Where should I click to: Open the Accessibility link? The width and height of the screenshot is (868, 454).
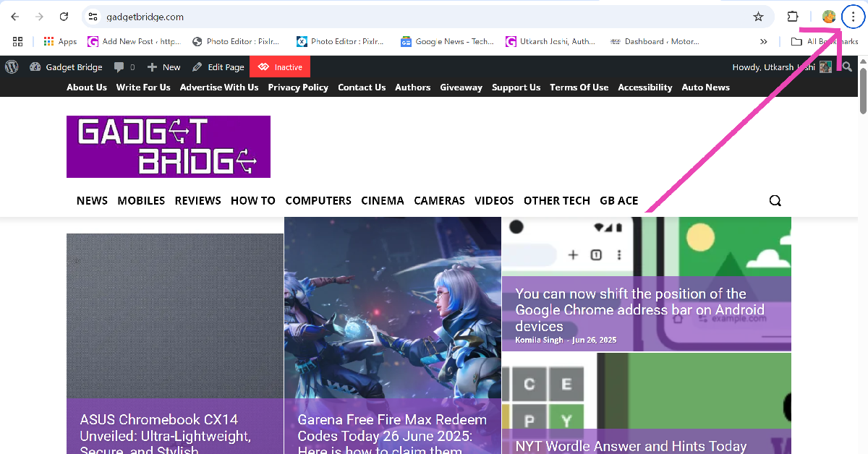point(645,87)
